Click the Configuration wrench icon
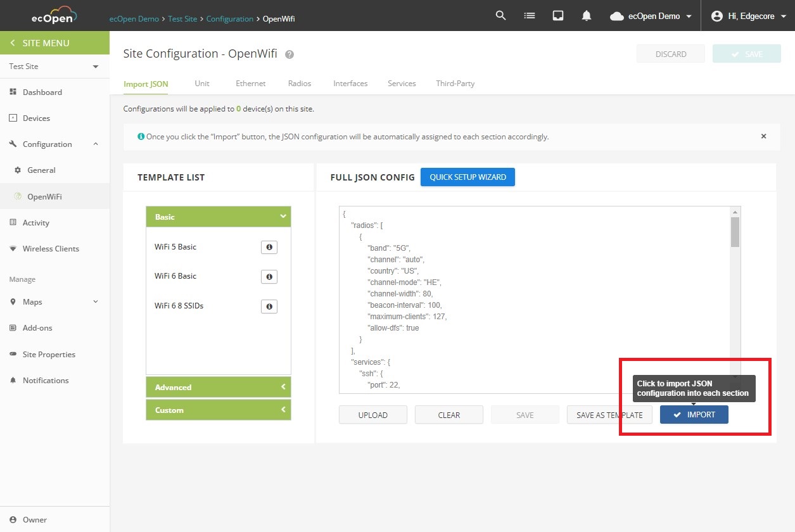This screenshot has height=532, width=795. click(13, 144)
